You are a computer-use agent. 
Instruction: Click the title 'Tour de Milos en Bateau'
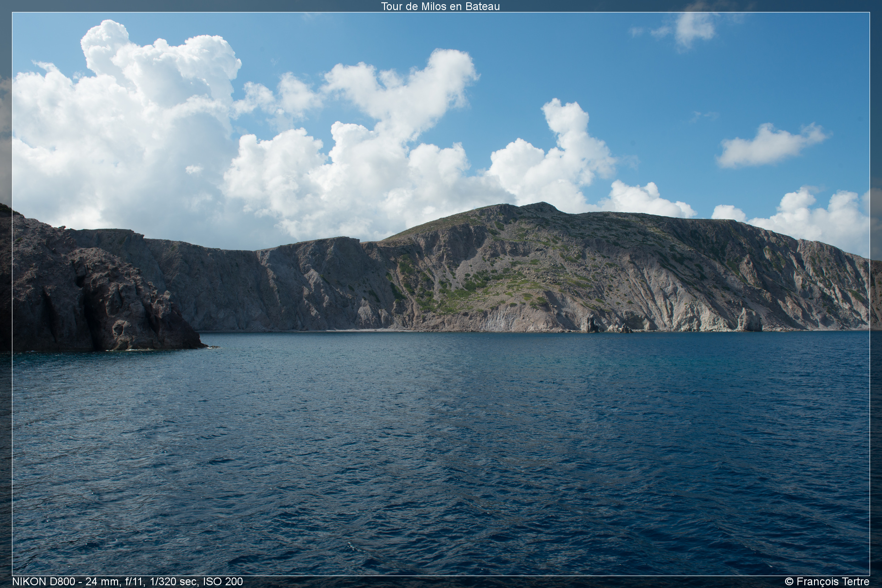tap(440, 6)
